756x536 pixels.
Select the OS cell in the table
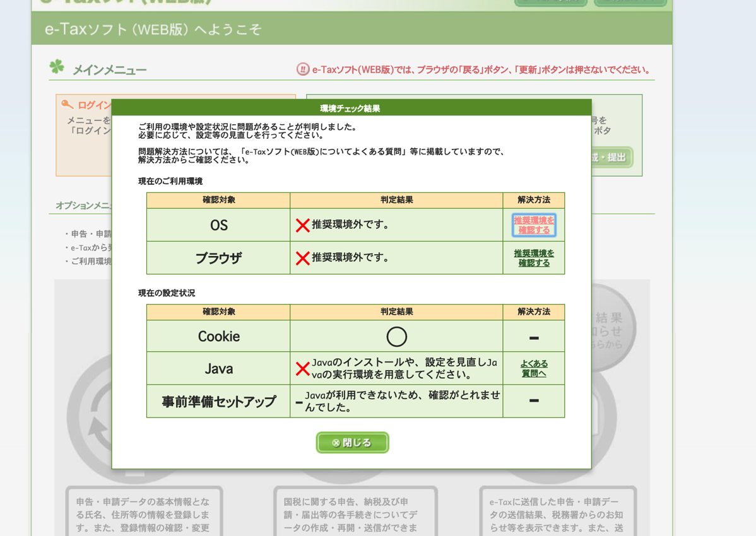click(218, 225)
